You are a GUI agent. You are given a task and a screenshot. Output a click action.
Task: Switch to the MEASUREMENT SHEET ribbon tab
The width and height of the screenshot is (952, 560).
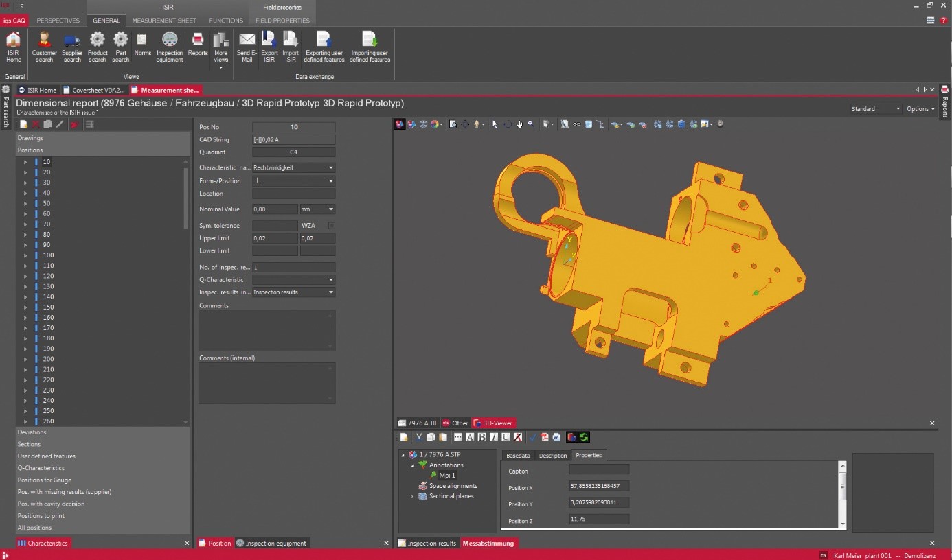(x=163, y=21)
